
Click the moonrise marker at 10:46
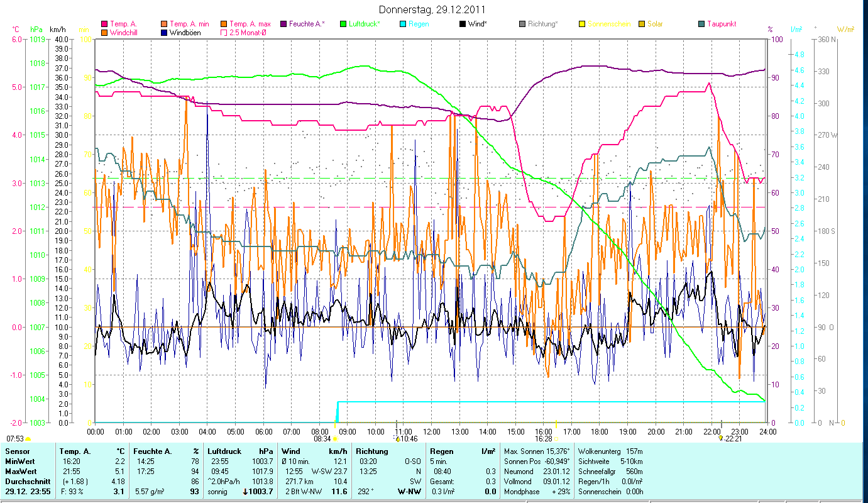(x=397, y=438)
